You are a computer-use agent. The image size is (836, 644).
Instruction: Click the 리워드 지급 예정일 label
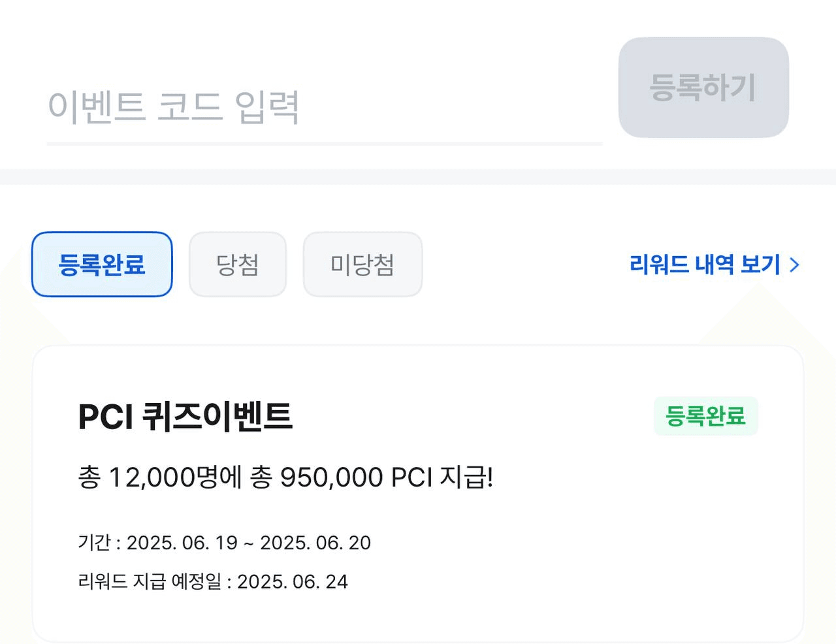click(150, 581)
